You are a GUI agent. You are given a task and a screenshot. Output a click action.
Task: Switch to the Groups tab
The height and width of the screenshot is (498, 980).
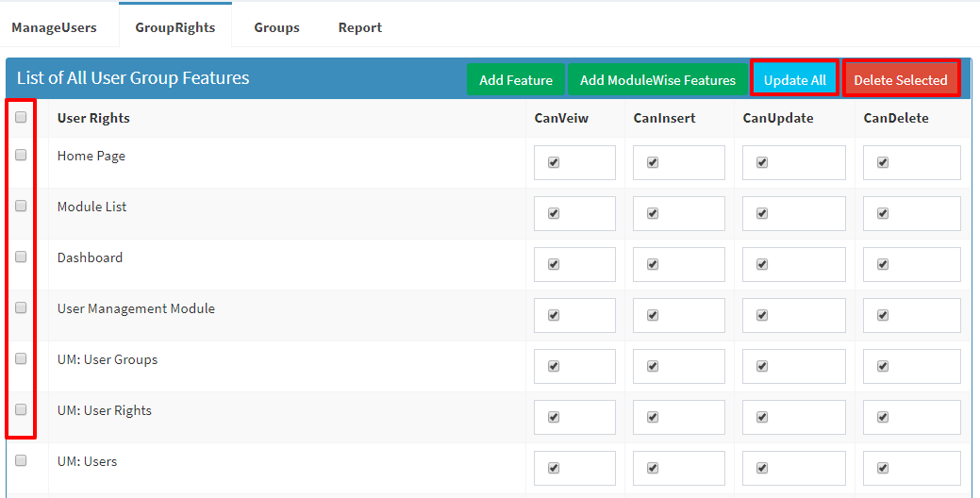(x=277, y=27)
